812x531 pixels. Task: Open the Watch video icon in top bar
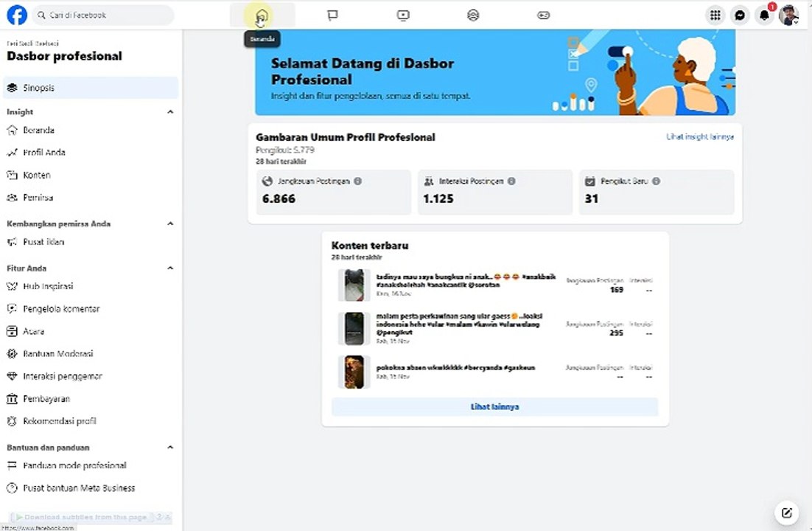pos(403,15)
